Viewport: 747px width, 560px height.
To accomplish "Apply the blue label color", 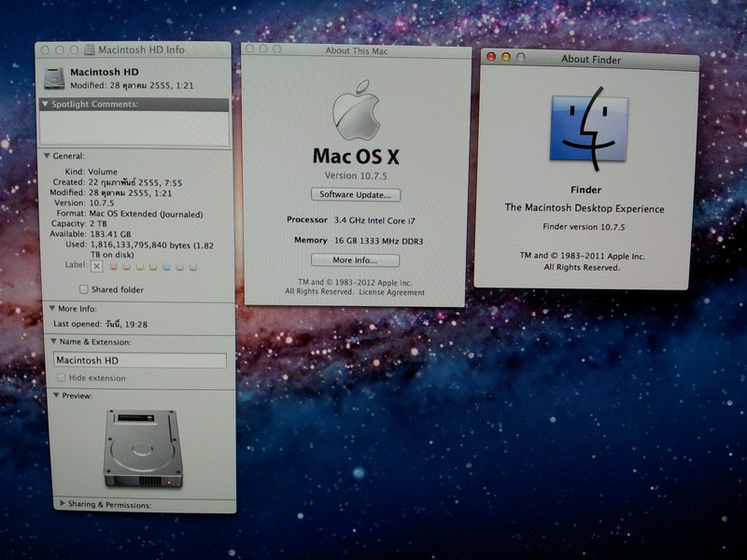I will 167,267.
